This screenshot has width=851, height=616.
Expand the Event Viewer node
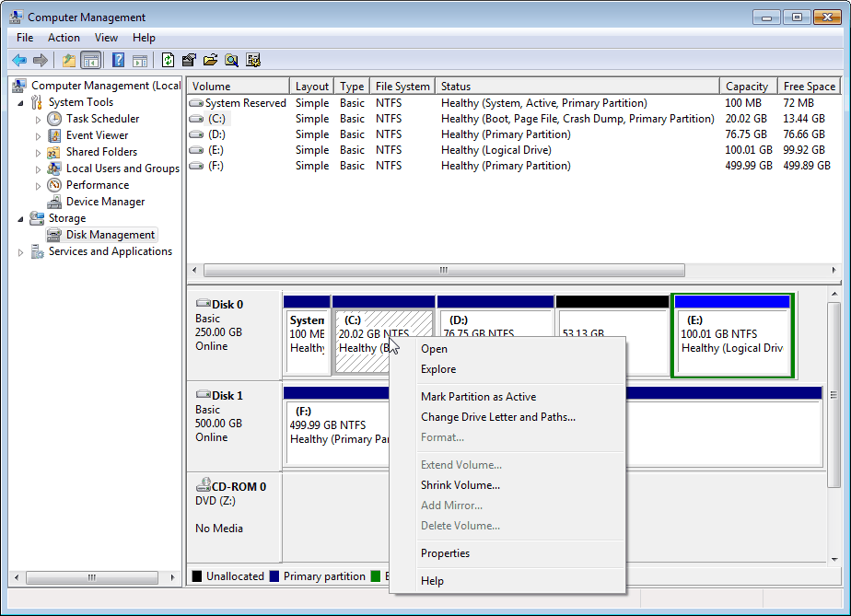[38, 136]
